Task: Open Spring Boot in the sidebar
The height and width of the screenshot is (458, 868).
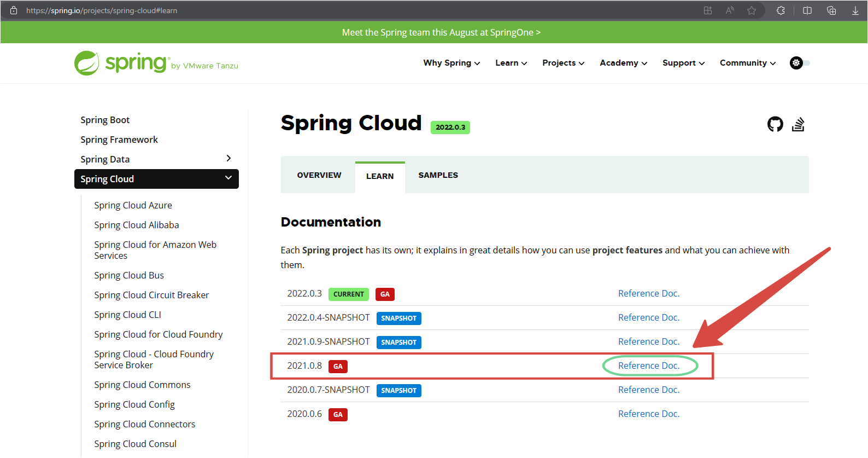Action: (105, 120)
